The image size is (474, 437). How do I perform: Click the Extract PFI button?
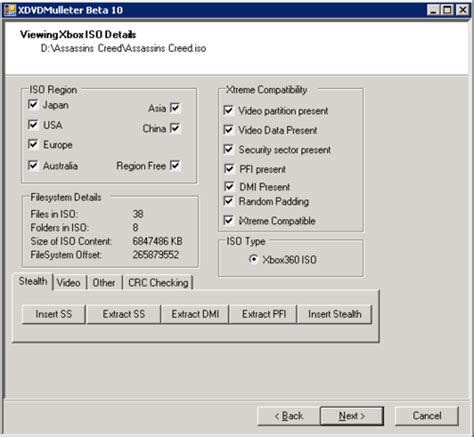[x=264, y=314]
